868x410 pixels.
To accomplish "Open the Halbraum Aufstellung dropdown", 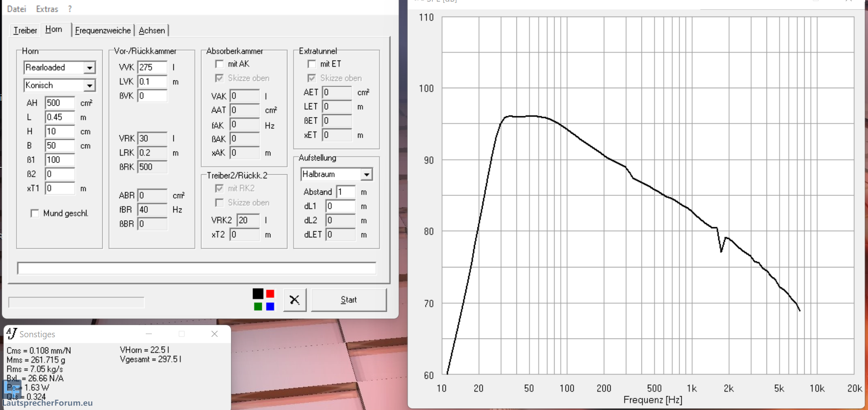I will point(366,174).
